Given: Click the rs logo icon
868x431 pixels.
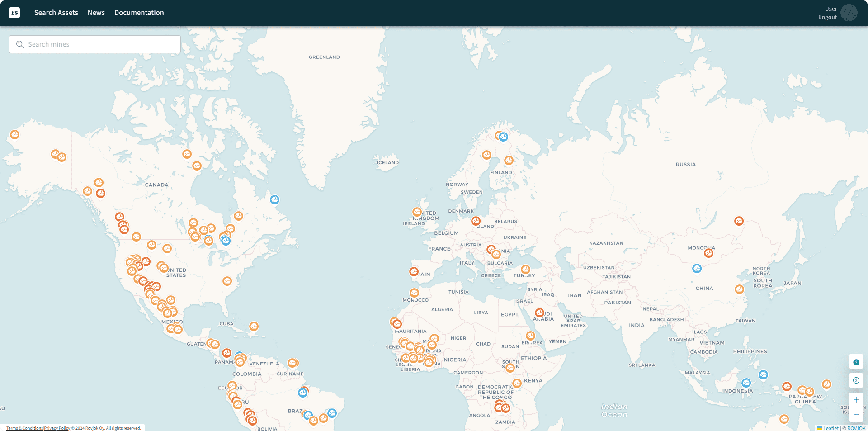Looking at the screenshot, I should (x=14, y=12).
